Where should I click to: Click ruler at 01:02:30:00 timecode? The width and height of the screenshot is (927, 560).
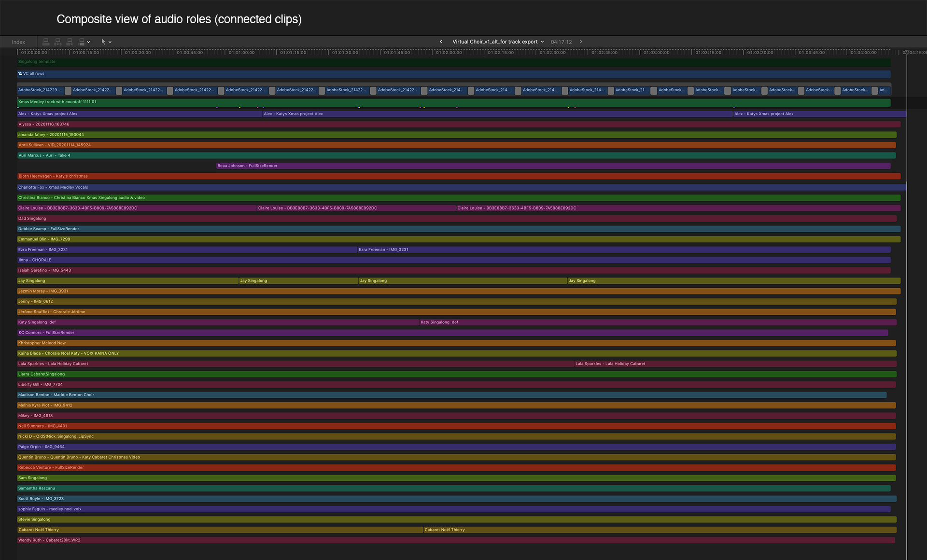tap(552, 52)
